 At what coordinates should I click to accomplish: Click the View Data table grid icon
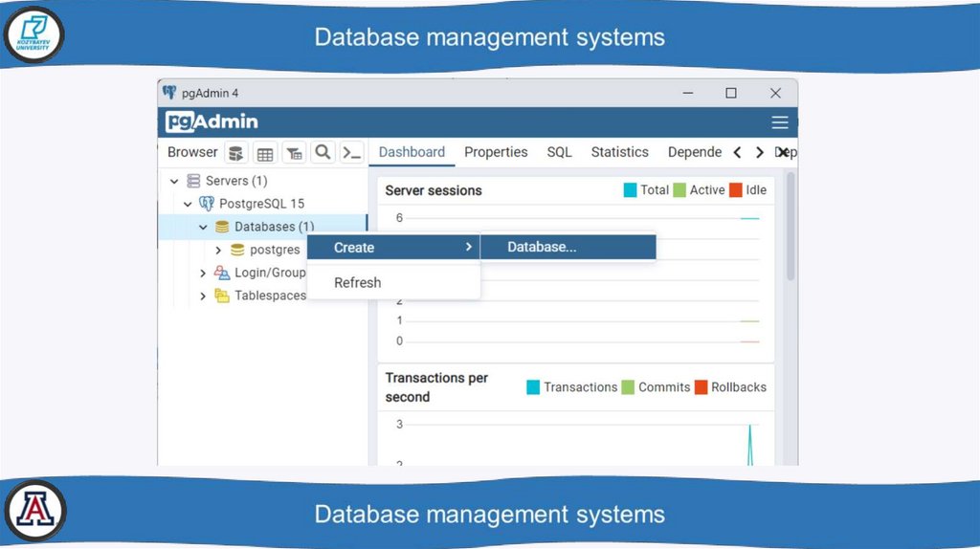(265, 153)
